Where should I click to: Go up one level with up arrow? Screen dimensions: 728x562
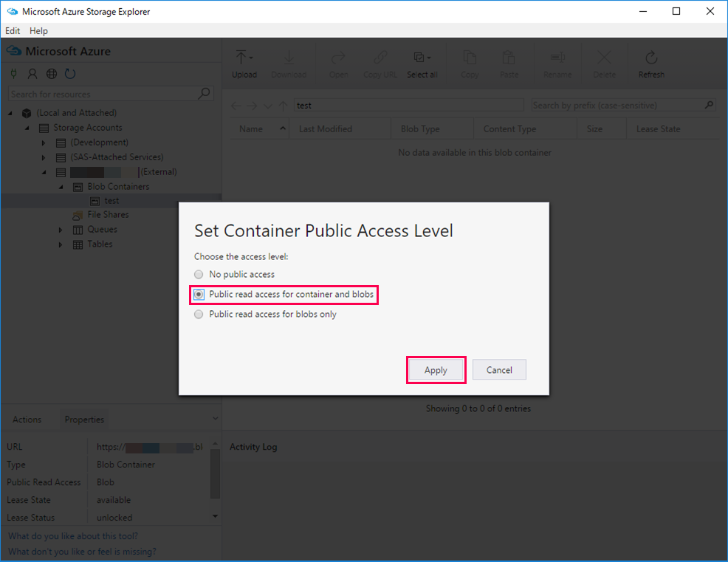coord(284,106)
